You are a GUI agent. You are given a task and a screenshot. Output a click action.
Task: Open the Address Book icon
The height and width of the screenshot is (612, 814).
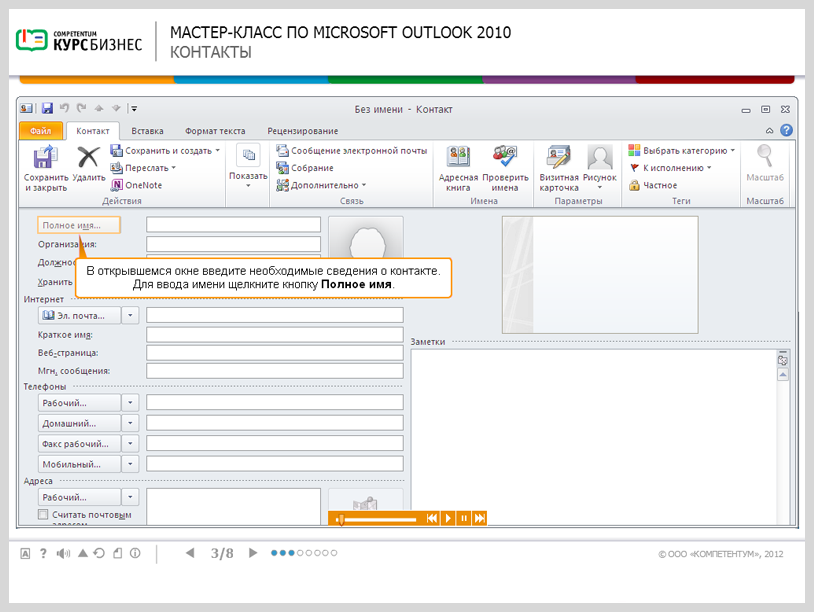click(458, 157)
